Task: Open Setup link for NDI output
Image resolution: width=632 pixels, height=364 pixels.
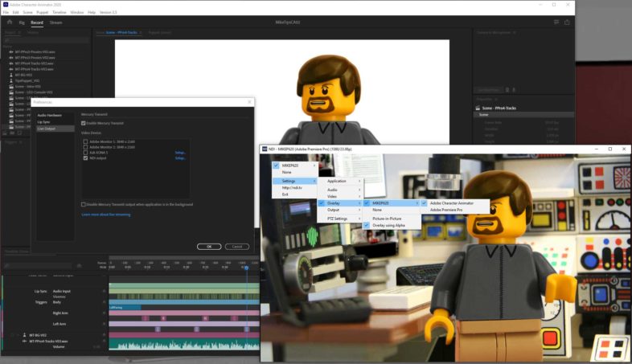Action: click(x=180, y=158)
